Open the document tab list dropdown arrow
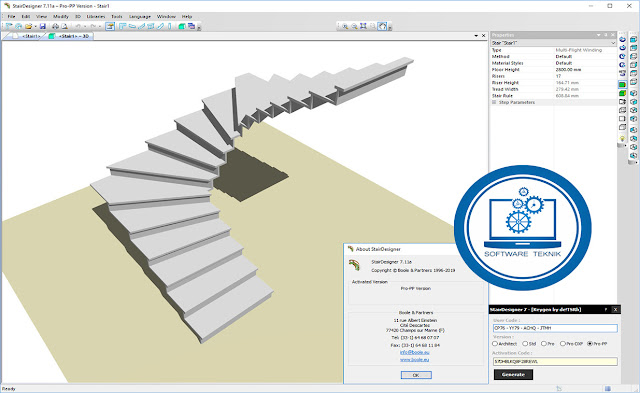The height and width of the screenshot is (393, 640). [x=476, y=36]
